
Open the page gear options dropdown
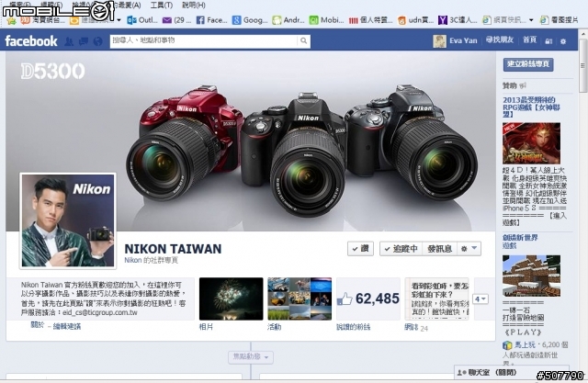469,249
